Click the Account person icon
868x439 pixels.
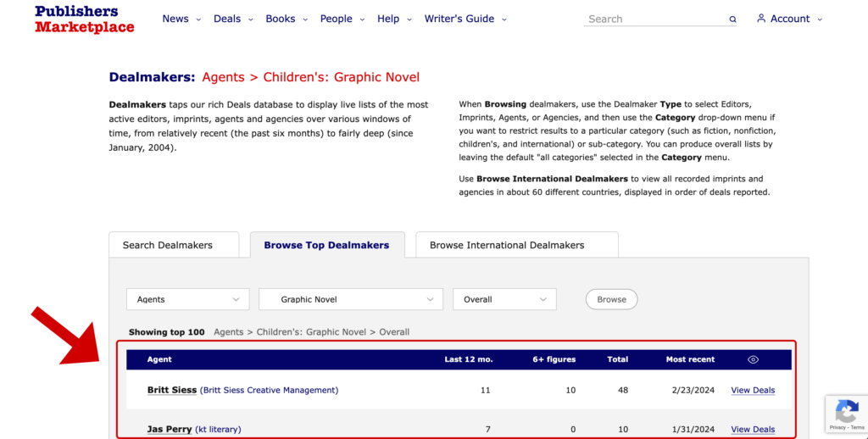(x=760, y=19)
